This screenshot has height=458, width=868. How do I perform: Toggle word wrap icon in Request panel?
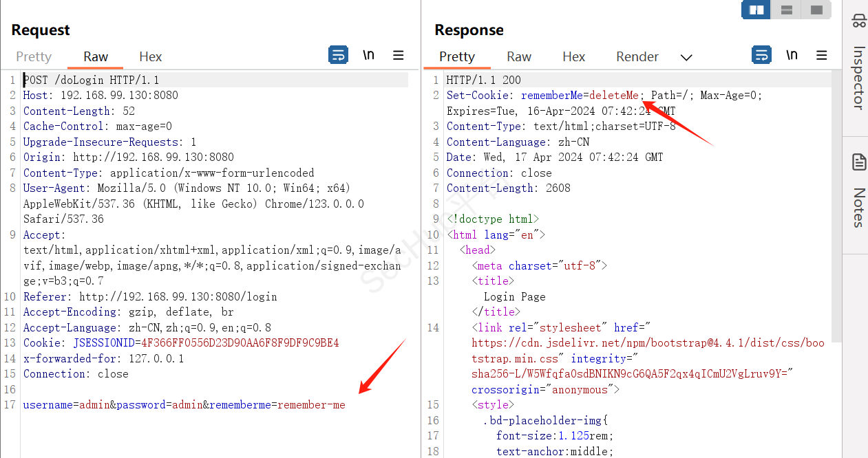coord(338,55)
